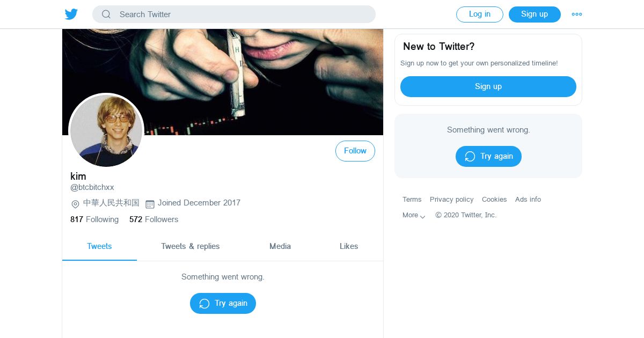644x338 pixels.
Task: Open kim's profile avatar picture
Action: pos(106,130)
